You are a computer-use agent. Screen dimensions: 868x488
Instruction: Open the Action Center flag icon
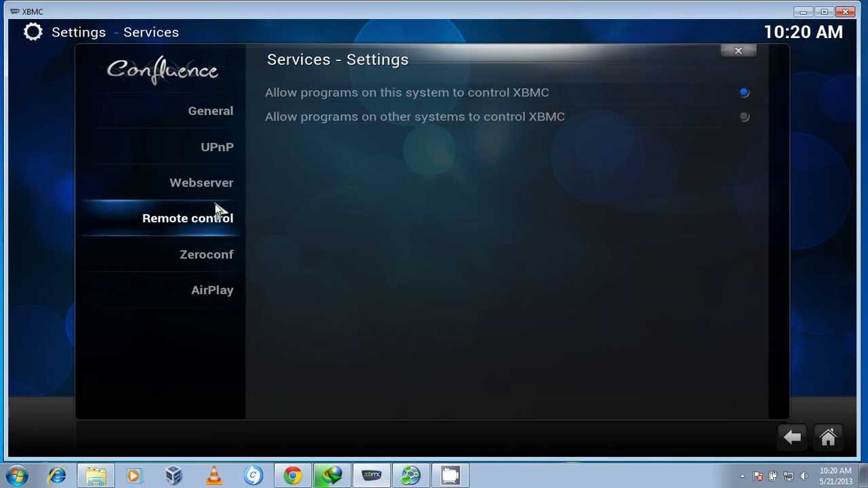pos(757,476)
